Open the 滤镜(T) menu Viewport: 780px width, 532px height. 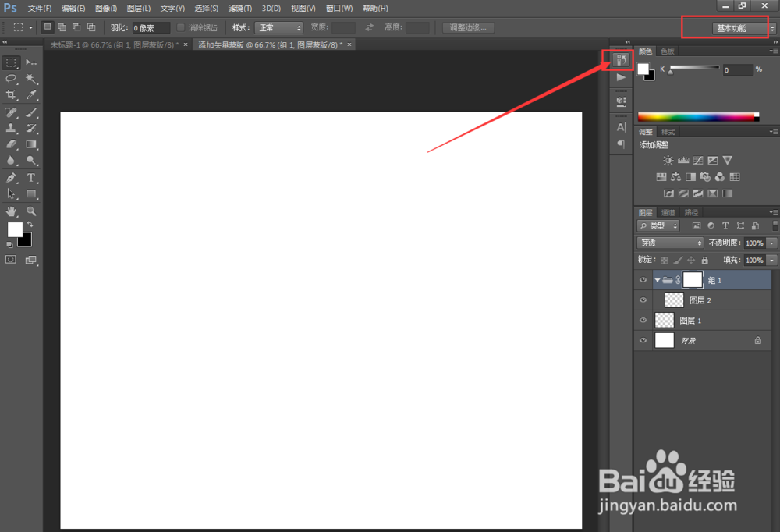coord(239,9)
